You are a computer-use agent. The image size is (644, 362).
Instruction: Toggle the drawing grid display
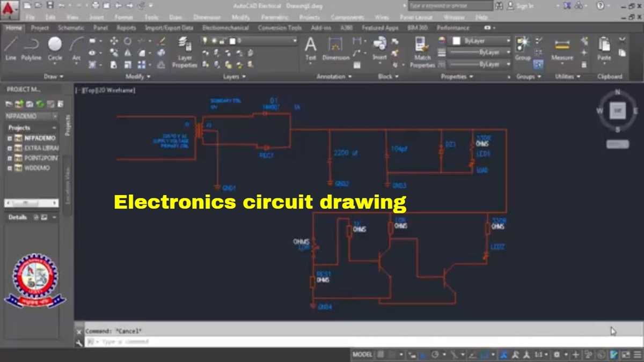[380, 354]
